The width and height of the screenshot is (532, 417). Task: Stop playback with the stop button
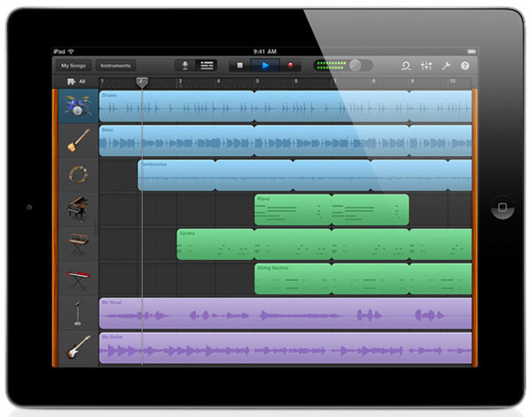pyautogui.click(x=240, y=65)
